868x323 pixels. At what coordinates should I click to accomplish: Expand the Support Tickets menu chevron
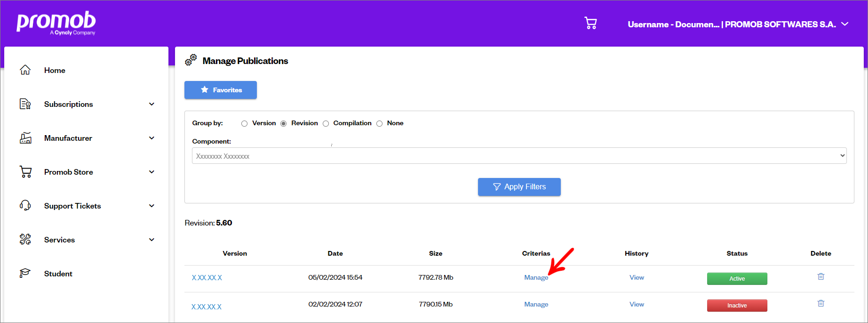click(x=151, y=206)
